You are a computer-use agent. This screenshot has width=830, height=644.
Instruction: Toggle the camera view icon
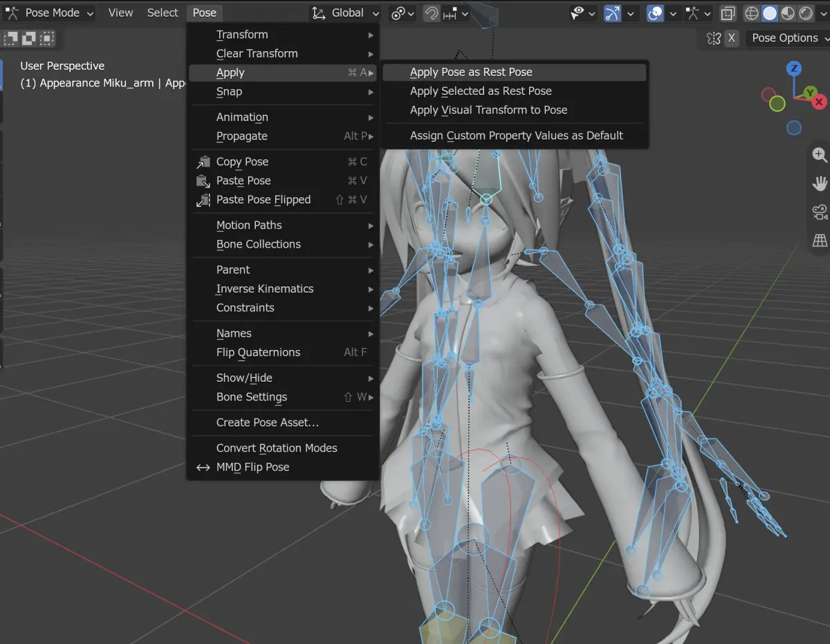tap(820, 212)
